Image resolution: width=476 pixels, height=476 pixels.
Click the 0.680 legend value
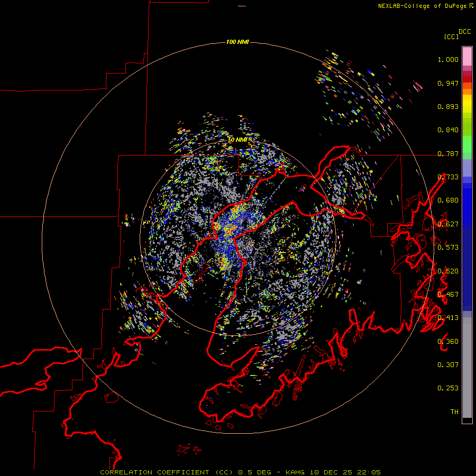coord(448,200)
